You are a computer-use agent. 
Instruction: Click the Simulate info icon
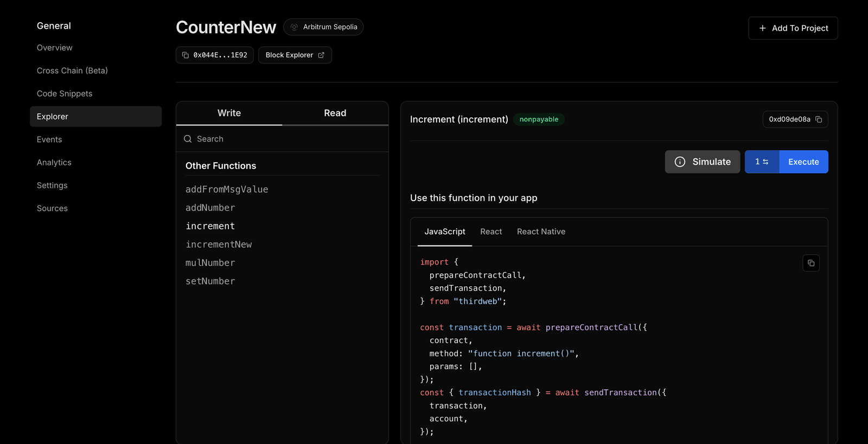pyautogui.click(x=680, y=162)
